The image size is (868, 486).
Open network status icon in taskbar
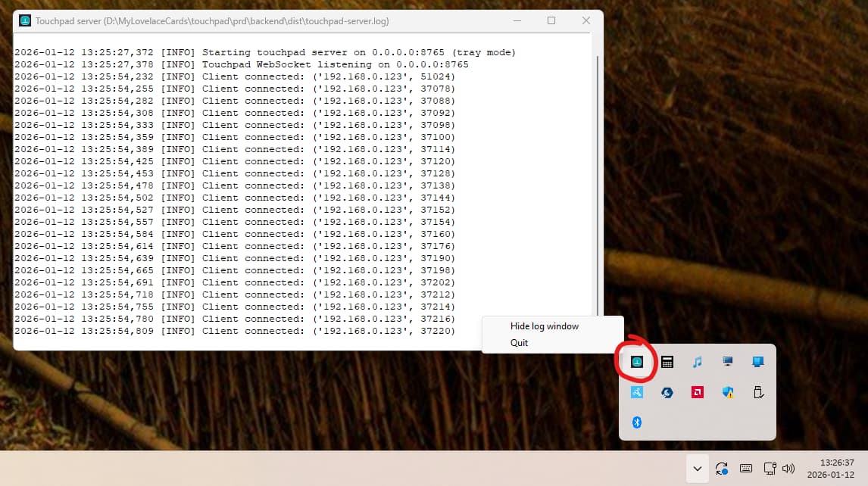click(x=770, y=469)
